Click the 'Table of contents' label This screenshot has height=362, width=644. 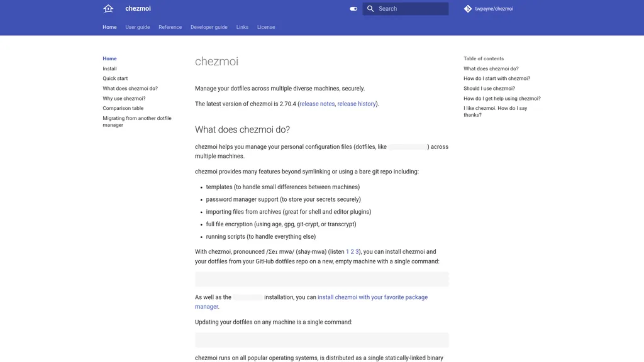[x=484, y=58]
